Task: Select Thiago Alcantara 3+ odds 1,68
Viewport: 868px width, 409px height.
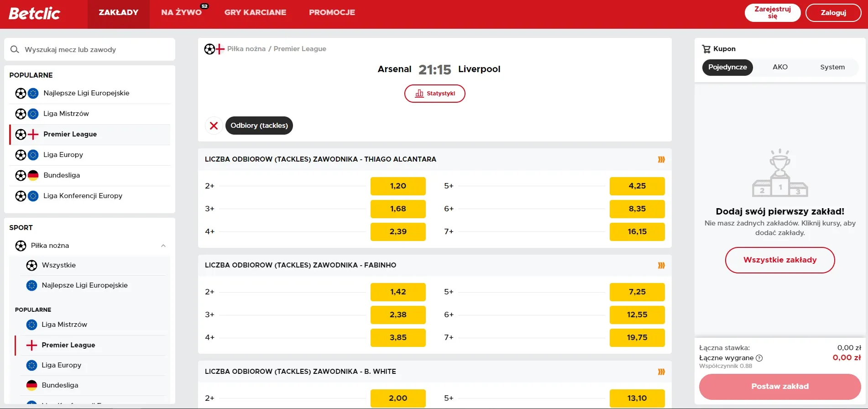Action: pos(398,209)
